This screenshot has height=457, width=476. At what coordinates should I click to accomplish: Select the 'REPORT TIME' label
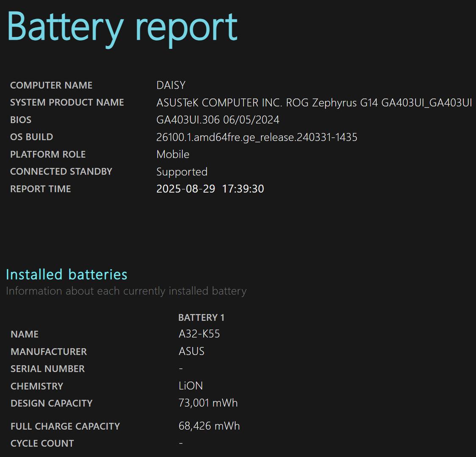coord(41,189)
